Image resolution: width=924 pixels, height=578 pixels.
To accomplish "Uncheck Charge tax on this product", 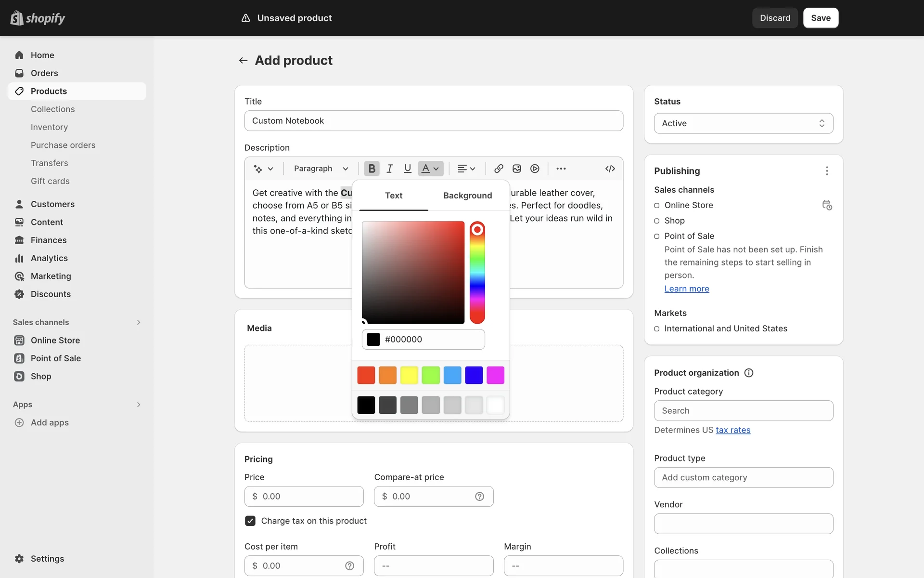I will click(250, 521).
